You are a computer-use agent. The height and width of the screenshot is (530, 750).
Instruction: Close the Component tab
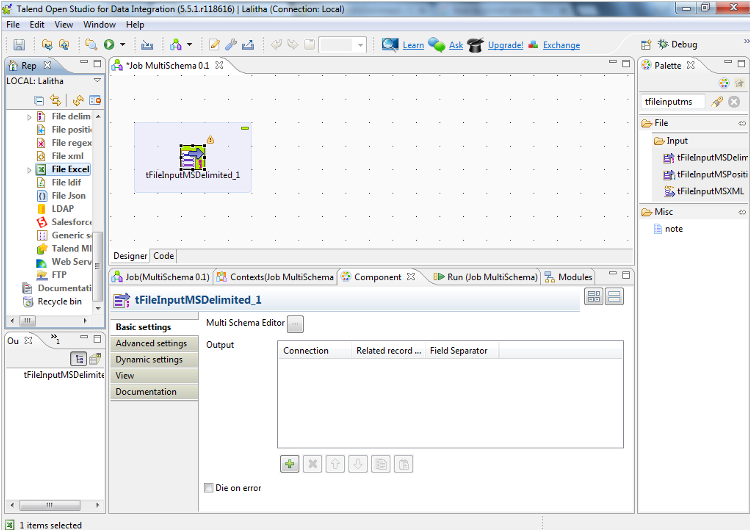pos(411,276)
